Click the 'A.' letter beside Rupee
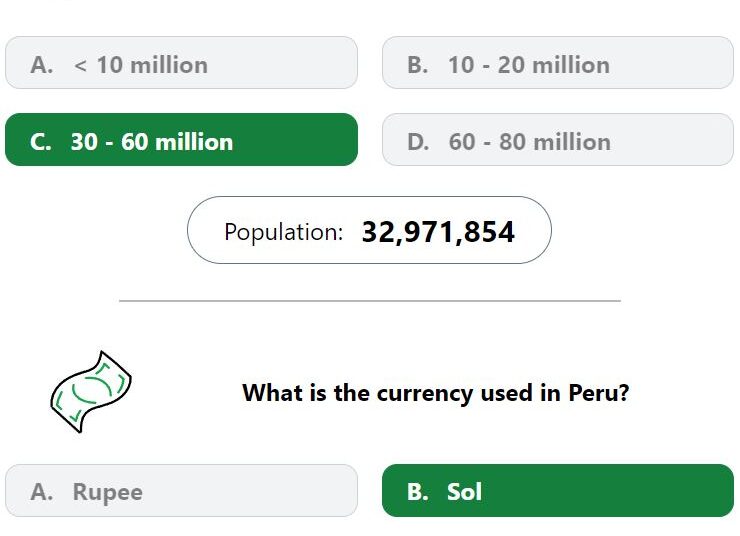The height and width of the screenshot is (536, 740). coord(42,492)
